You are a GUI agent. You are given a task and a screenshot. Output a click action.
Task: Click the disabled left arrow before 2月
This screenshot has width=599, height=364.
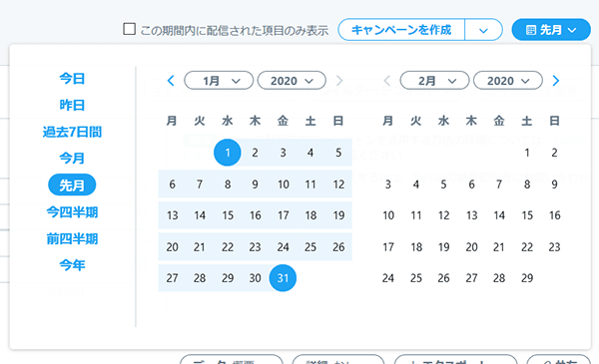(x=387, y=81)
